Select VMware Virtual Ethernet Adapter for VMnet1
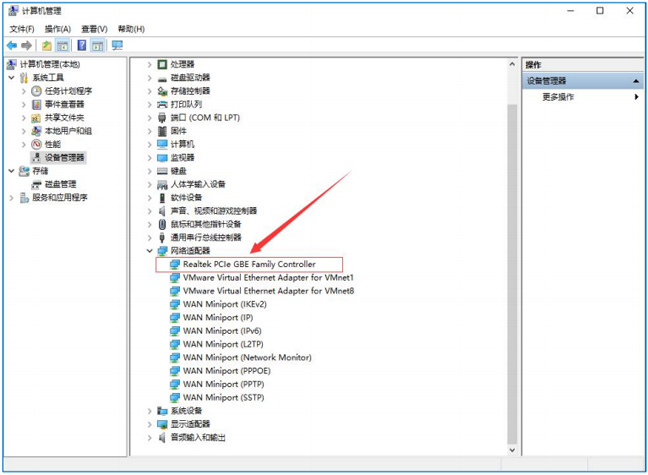The height and width of the screenshot is (475, 648). click(268, 277)
